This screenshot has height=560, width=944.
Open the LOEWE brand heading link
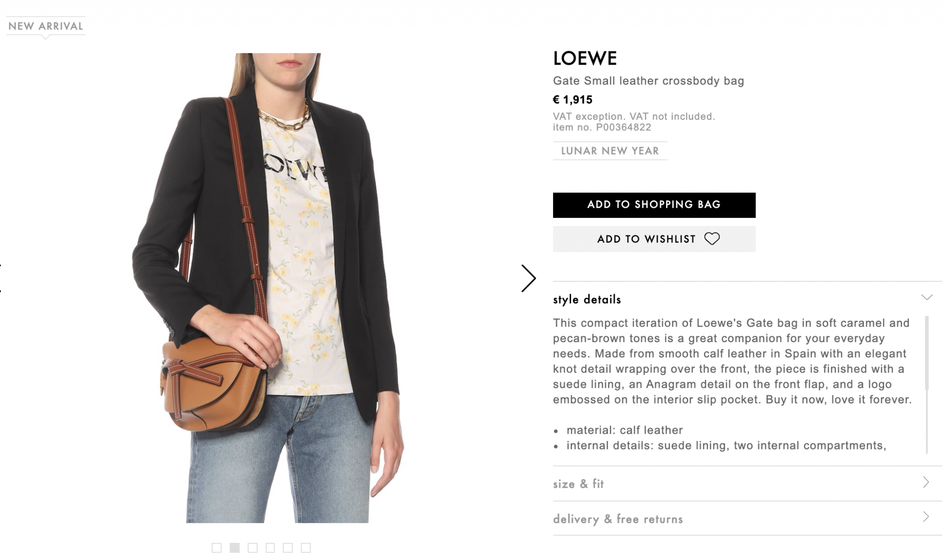pyautogui.click(x=584, y=58)
